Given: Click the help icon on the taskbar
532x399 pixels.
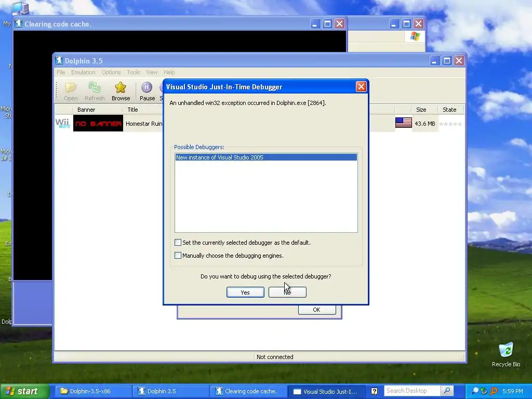Looking at the screenshot, I should (374, 391).
